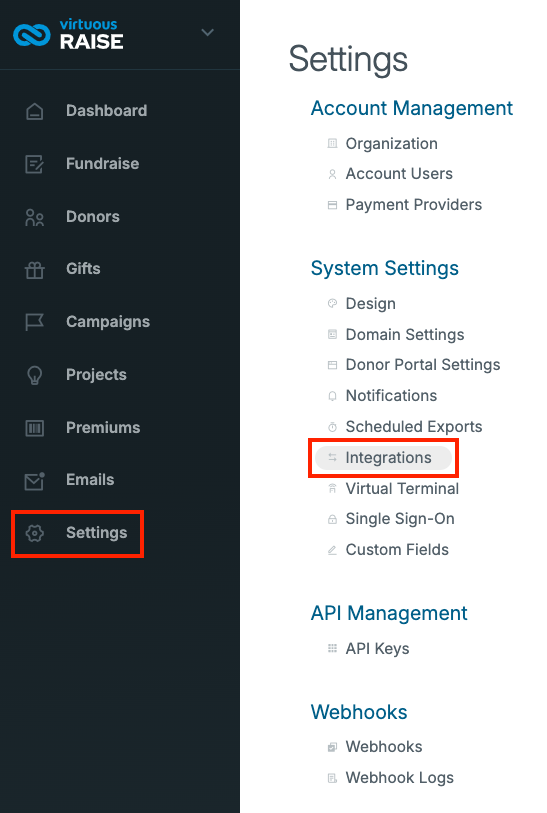547x813 pixels.
Task: Click the Fundraise form icon
Action: (35, 164)
